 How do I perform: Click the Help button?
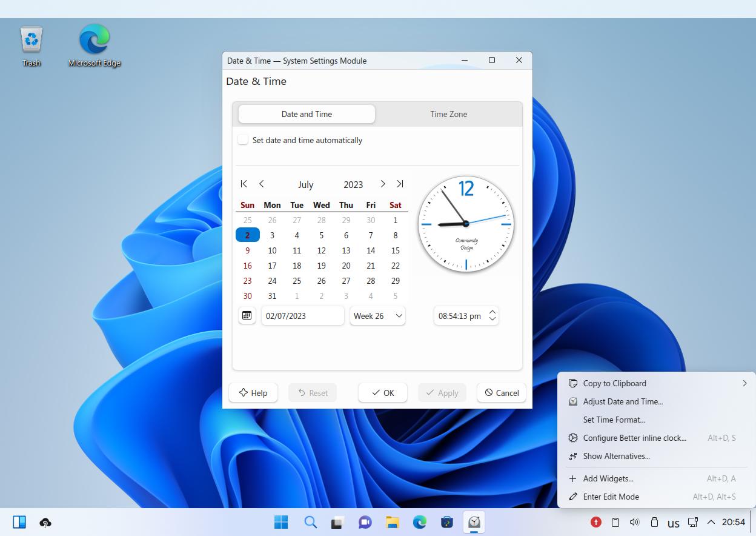click(253, 393)
